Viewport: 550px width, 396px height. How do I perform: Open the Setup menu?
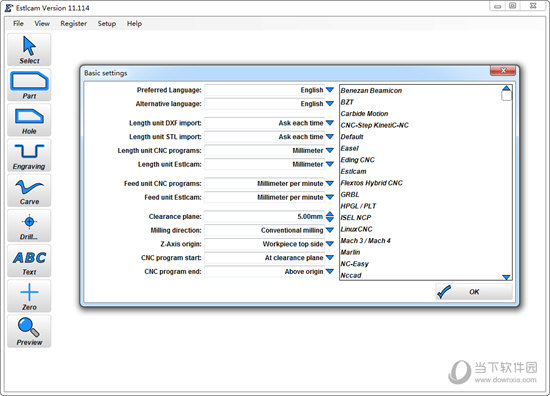(x=107, y=24)
